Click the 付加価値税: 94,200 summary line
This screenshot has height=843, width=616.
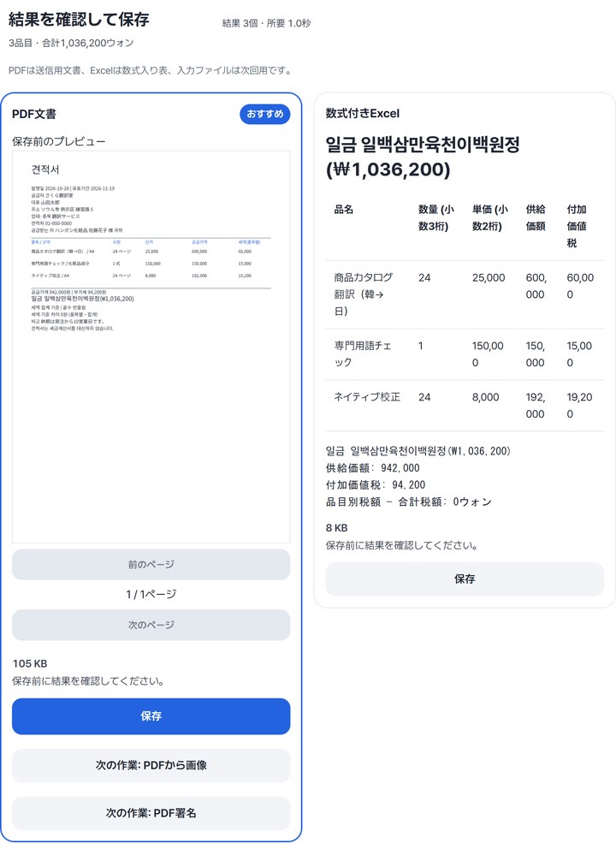pyautogui.click(x=376, y=484)
